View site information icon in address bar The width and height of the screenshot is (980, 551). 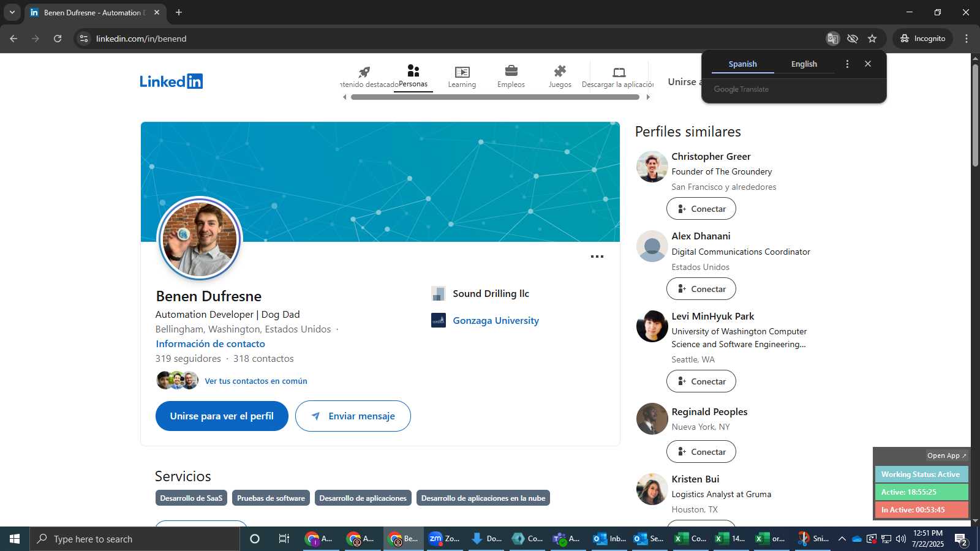point(84,39)
